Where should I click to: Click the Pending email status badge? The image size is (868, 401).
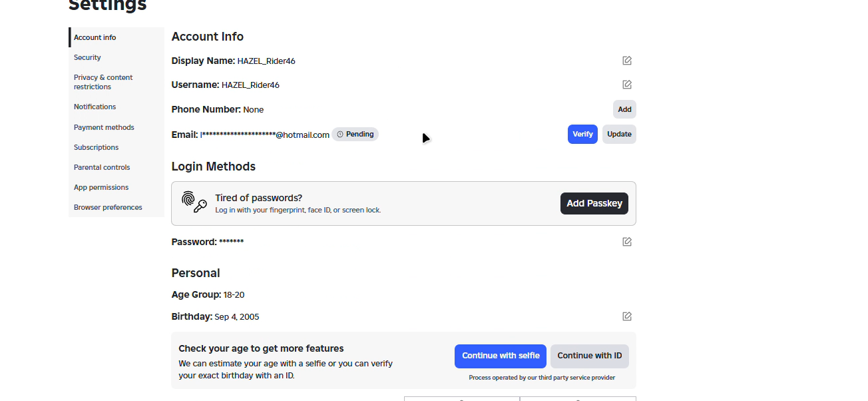(355, 135)
